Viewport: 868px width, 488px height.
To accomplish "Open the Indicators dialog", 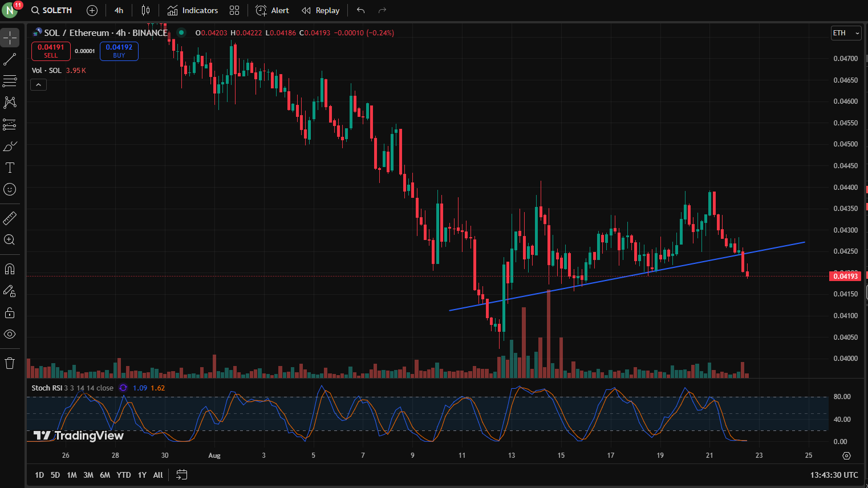I will pos(193,10).
